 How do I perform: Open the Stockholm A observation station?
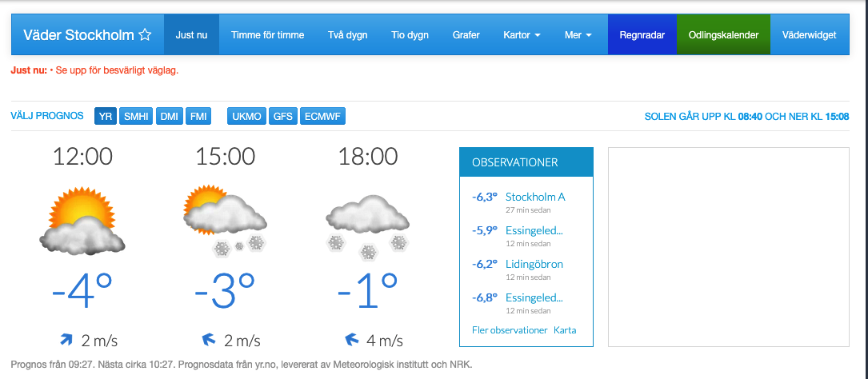coord(536,197)
